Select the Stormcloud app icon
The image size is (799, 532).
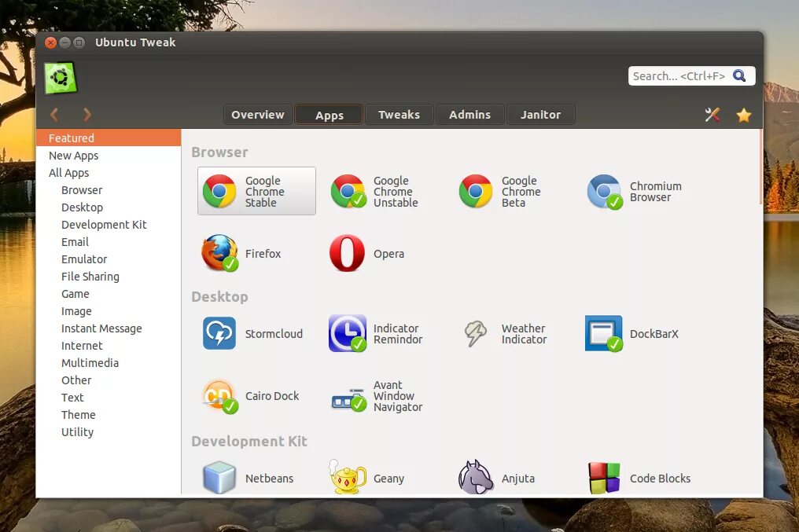[x=219, y=333]
